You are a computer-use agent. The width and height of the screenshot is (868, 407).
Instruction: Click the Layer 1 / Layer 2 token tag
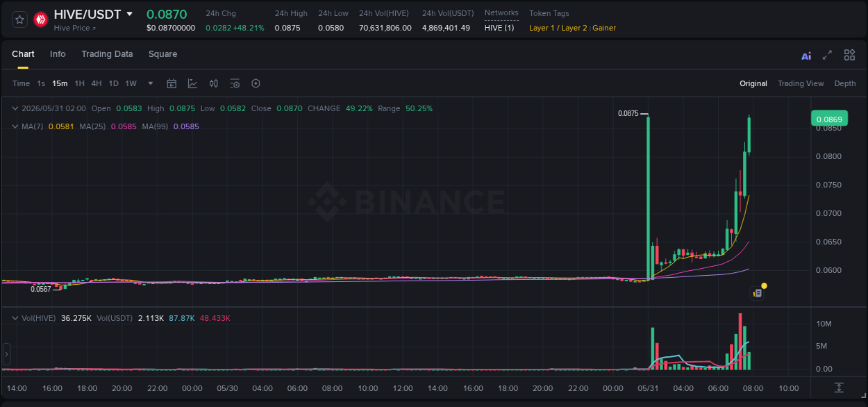[558, 28]
